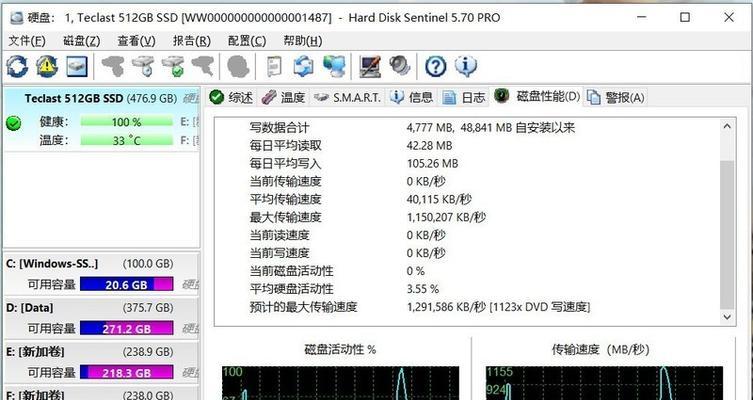Screen dimensions: 753x400
Task: Click the 写数据合计 row label
Action: tap(279, 128)
